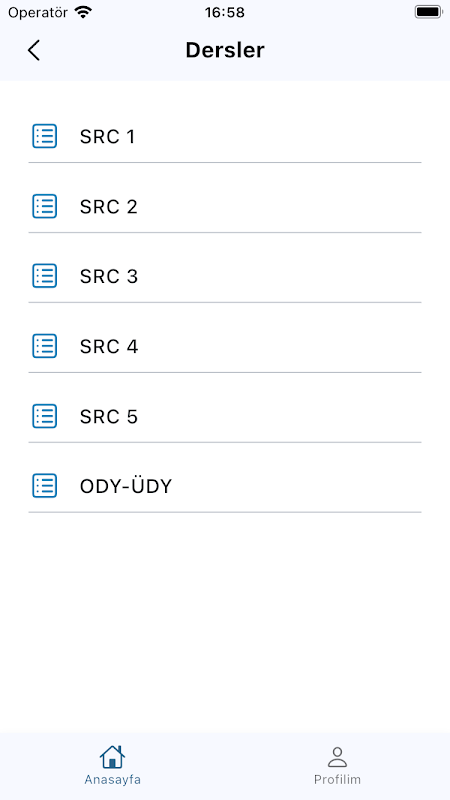Viewport: 450px width, 800px height.
Task: Switch to the Profilim tab label
Action: point(337,780)
